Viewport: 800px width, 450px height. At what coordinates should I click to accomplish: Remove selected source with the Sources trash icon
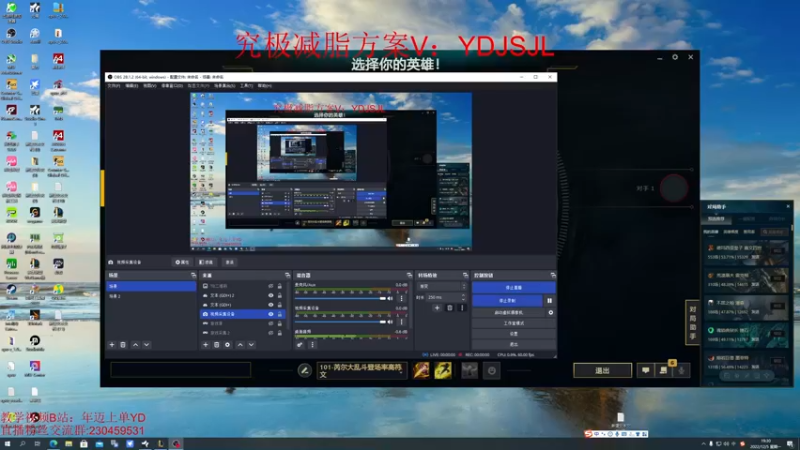click(x=217, y=345)
